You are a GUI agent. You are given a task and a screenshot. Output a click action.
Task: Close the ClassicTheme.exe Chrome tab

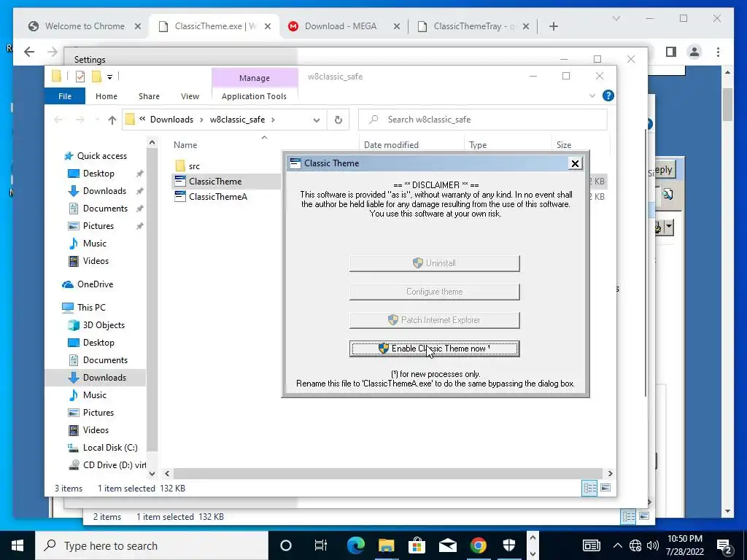coord(268,26)
